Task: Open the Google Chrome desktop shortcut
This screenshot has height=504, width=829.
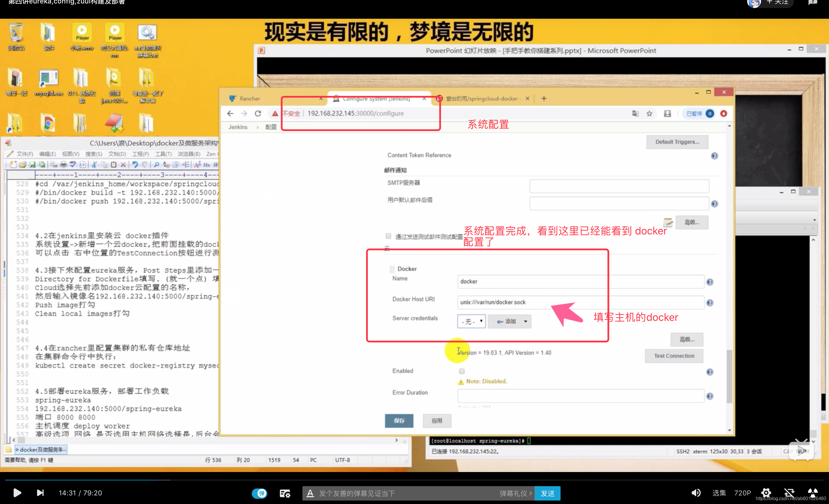Action: [x=48, y=123]
